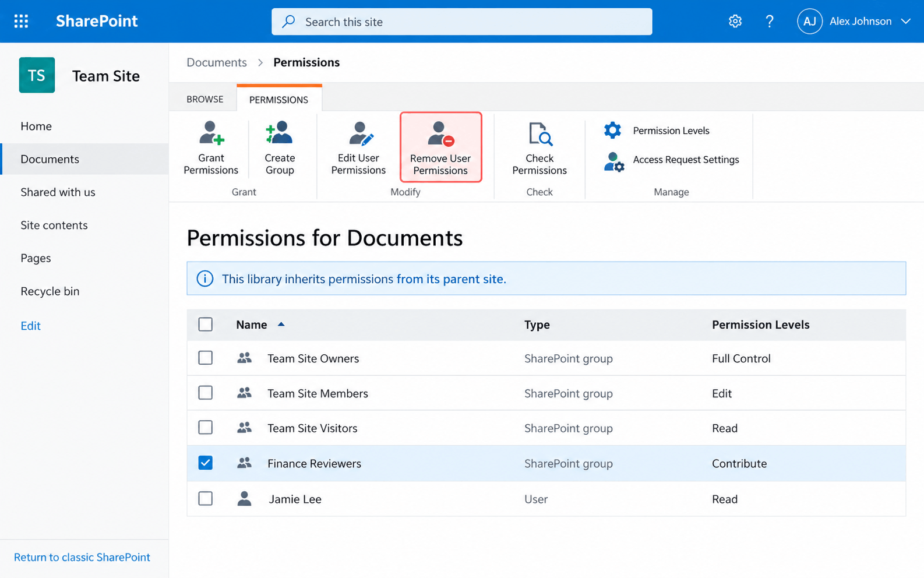Click the Edit navigation link
The image size is (924, 578).
[x=30, y=326]
